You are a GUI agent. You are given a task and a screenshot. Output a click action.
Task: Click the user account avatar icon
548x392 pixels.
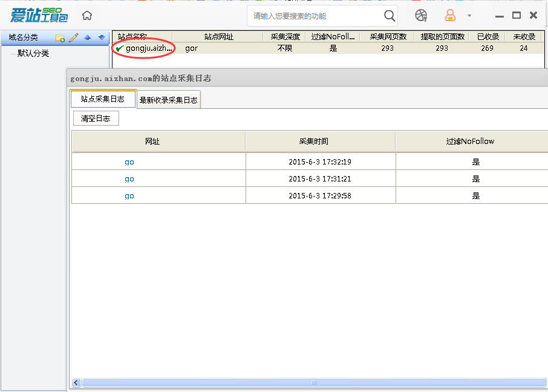coord(450,16)
